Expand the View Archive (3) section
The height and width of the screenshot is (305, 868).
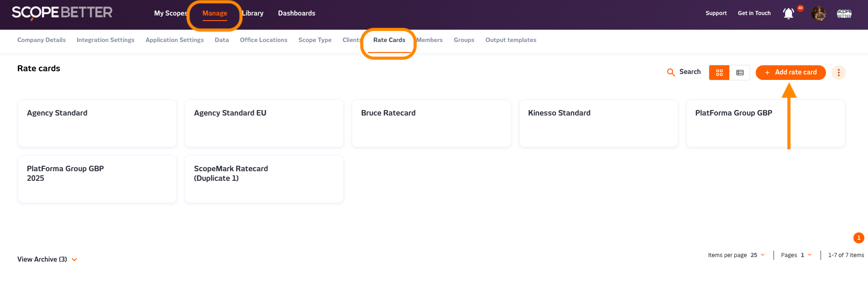47,259
